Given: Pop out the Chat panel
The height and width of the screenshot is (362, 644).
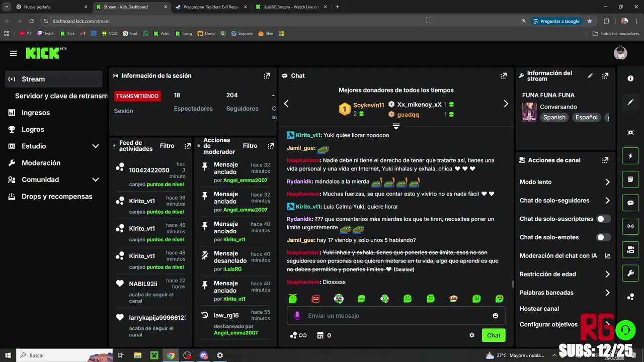Looking at the screenshot, I should [504, 76].
